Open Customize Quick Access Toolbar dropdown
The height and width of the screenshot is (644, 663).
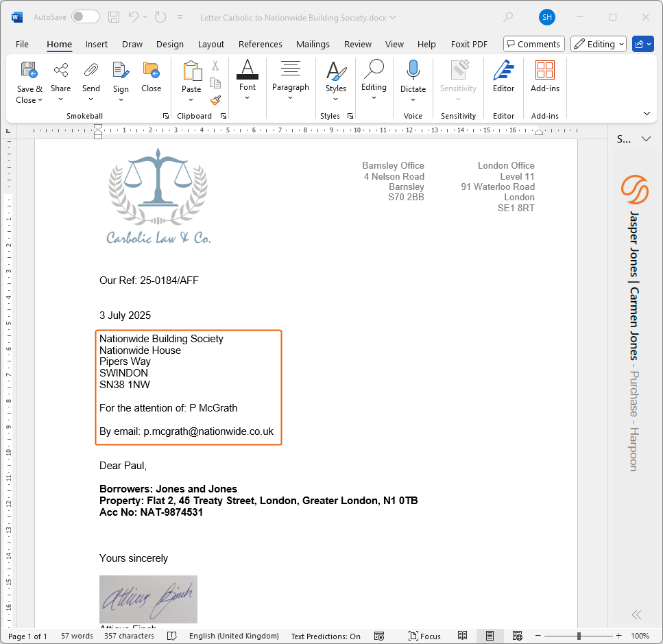(x=180, y=17)
